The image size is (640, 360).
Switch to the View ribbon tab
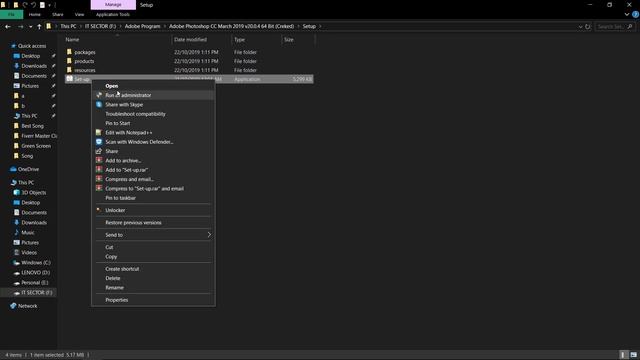pos(79,14)
